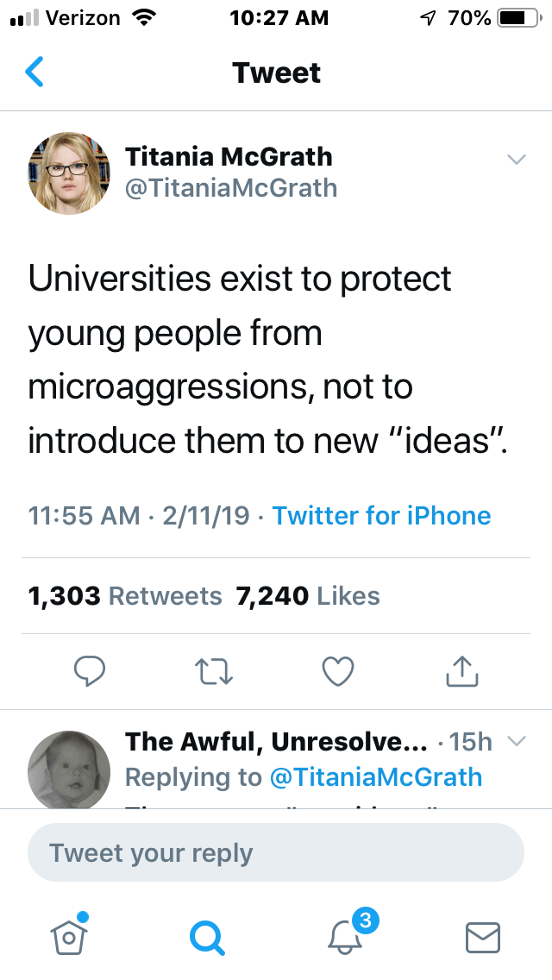Tap the battery indicator in status bar
552x980 pixels.
click(516, 18)
